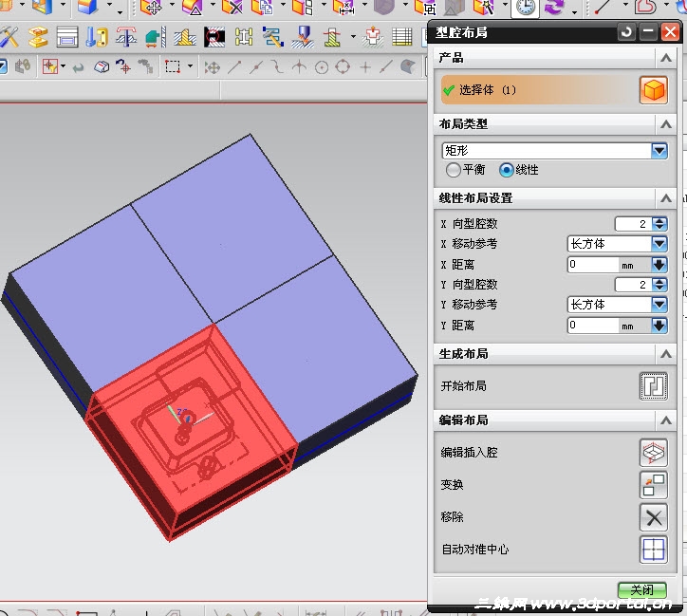Click the snap point target icon
Screen dimensions: 687x616
click(x=123, y=66)
